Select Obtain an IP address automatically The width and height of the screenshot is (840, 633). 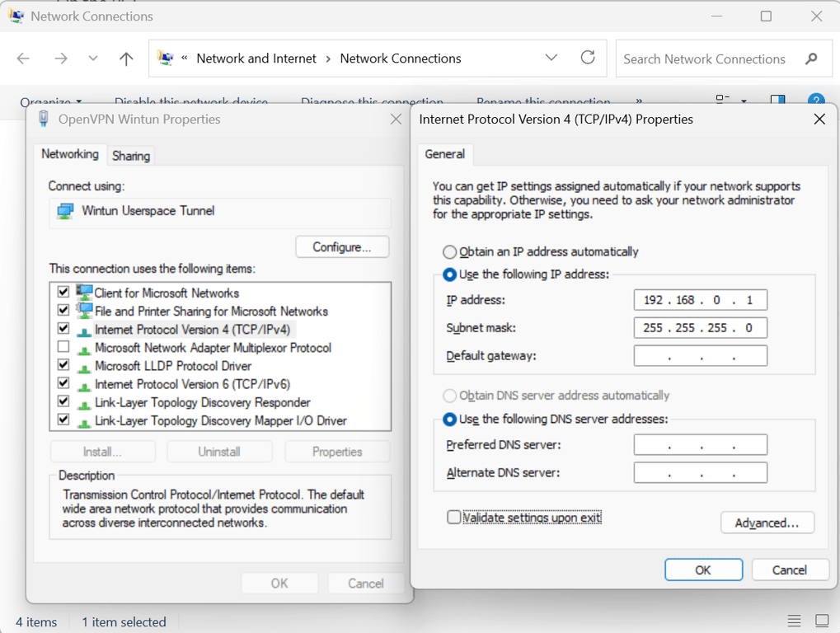point(449,251)
